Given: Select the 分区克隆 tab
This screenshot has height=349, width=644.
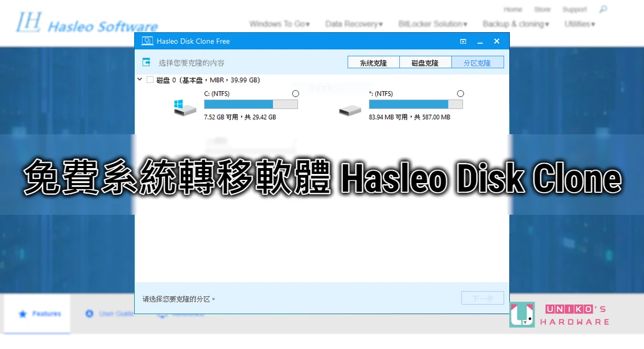Looking at the screenshot, I should pos(478,62).
